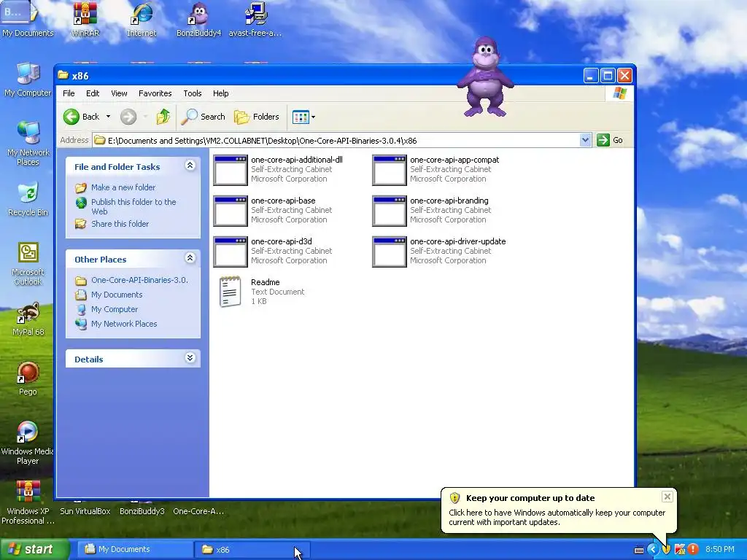Viewport: 747px width, 560px height.
Task: Go up one folder level
Action: click(x=163, y=117)
